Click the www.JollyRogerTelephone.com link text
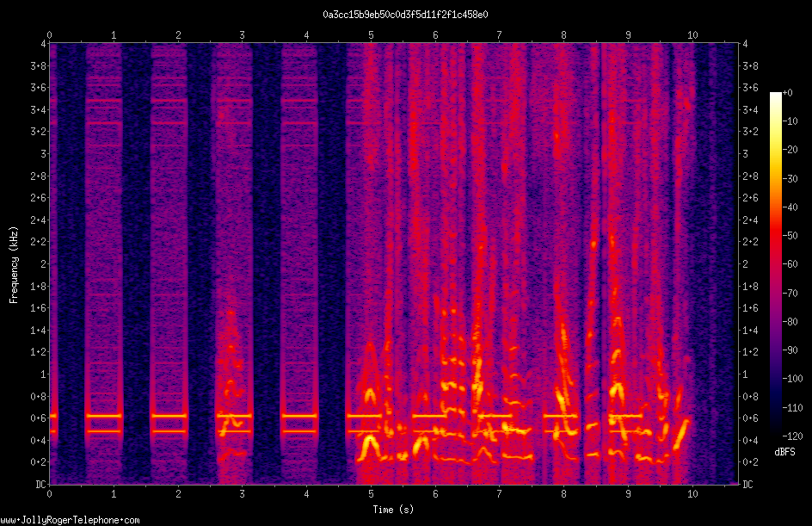 [x=70, y=520]
